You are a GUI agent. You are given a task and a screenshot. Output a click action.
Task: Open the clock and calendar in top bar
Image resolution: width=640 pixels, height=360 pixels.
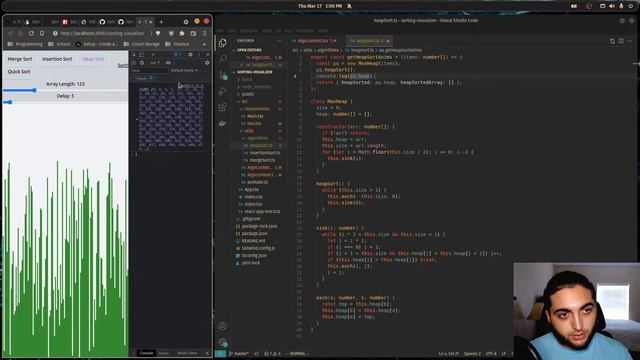coord(320,6)
